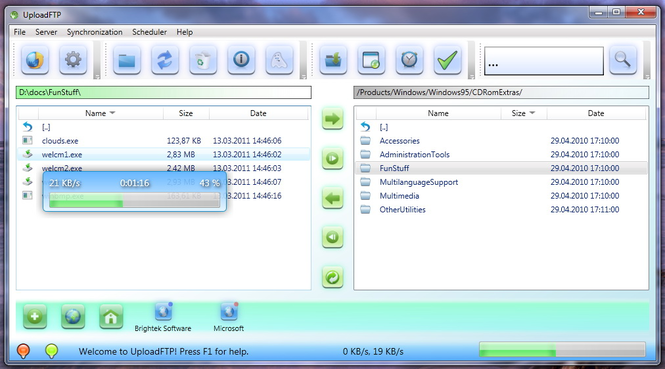Click the blue folder toolbar icon
The image size is (665, 369).
tap(127, 60)
